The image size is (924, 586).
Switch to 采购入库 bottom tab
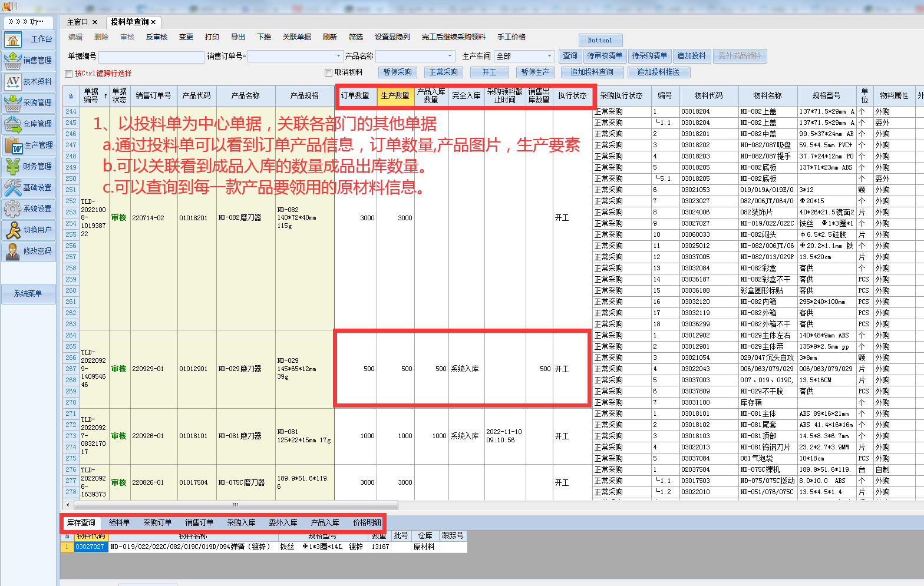[x=241, y=523]
